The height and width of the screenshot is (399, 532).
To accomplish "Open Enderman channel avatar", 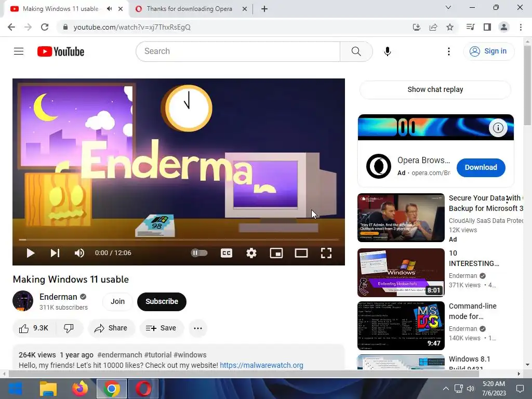I will coord(23,301).
